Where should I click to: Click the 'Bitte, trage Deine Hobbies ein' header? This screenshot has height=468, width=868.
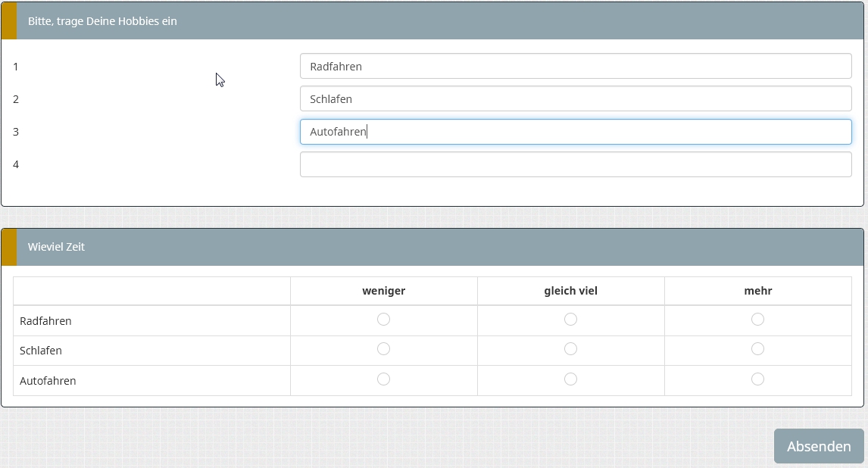click(102, 21)
